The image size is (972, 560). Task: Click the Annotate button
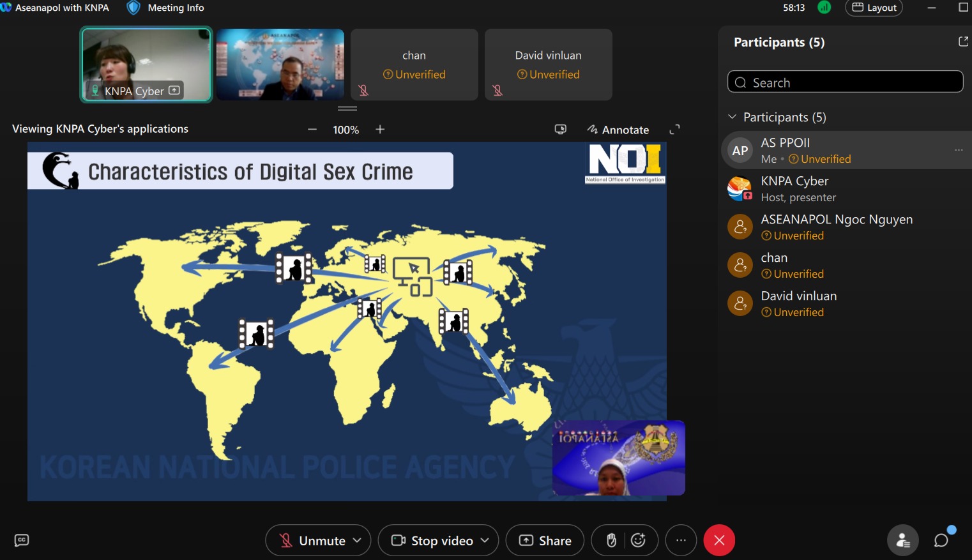pos(618,130)
